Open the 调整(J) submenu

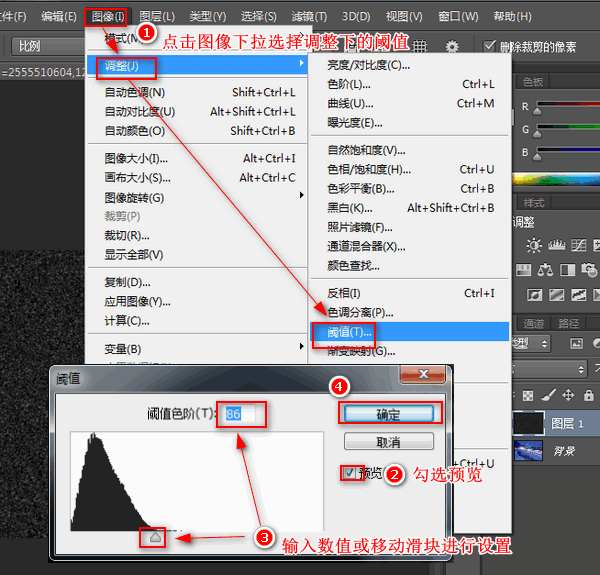click(197, 66)
